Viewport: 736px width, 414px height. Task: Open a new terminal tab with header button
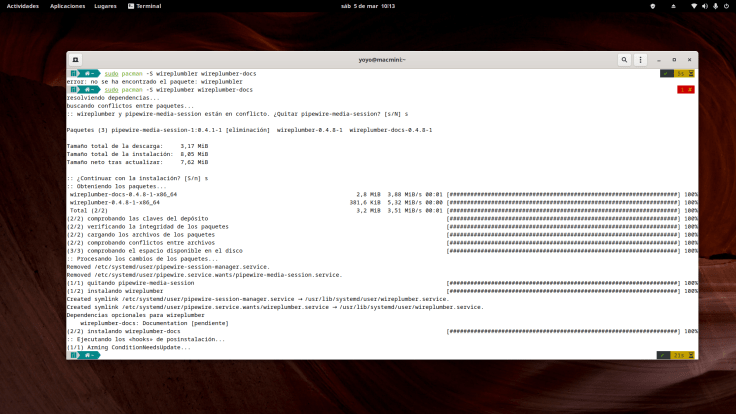(76, 60)
